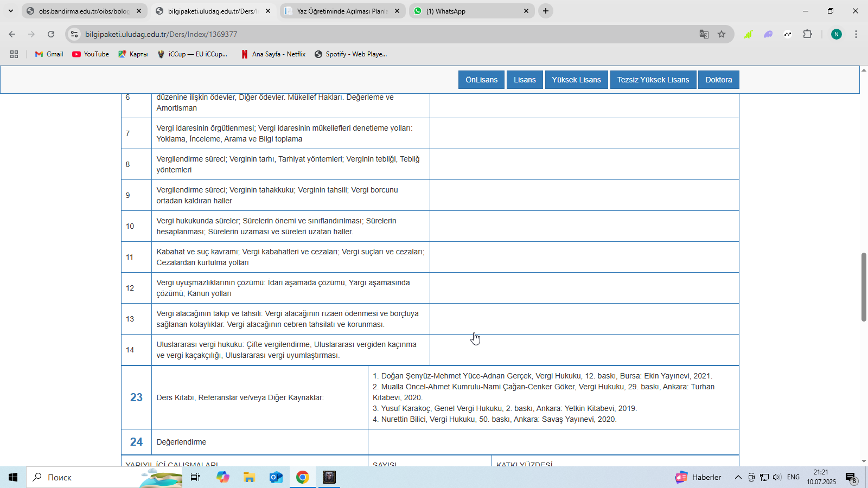The width and height of the screenshot is (868, 488).
Task: Open the Extensions puzzle icon
Action: click(808, 34)
